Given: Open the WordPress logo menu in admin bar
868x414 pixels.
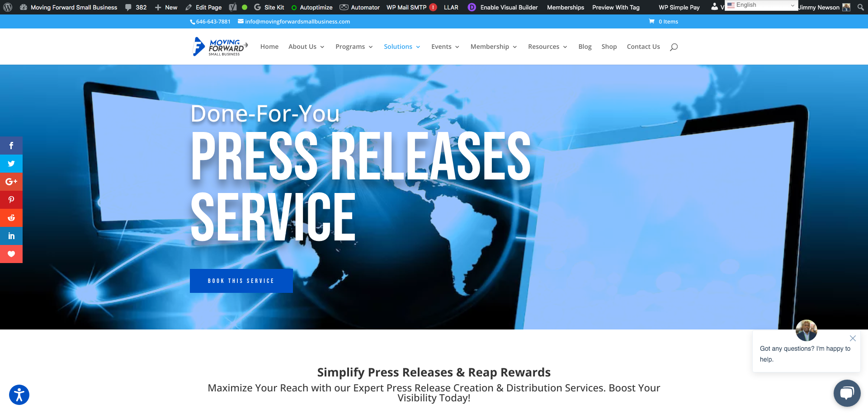Looking at the screenshot, I should [8, 7].
